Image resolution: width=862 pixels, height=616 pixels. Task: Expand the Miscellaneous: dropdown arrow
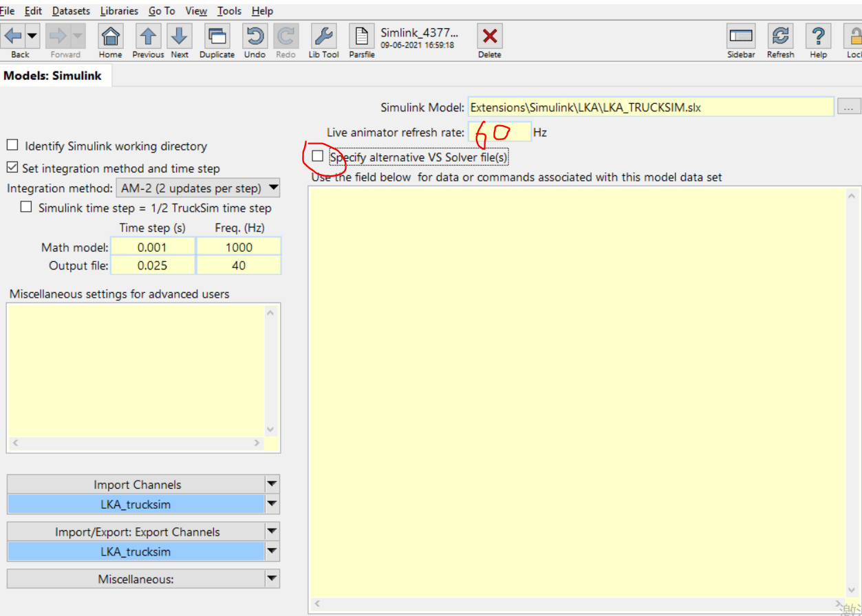272,579
